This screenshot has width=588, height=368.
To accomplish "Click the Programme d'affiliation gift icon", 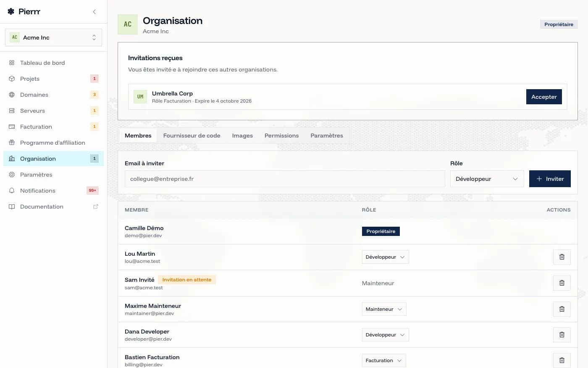I will click(12, 143).
